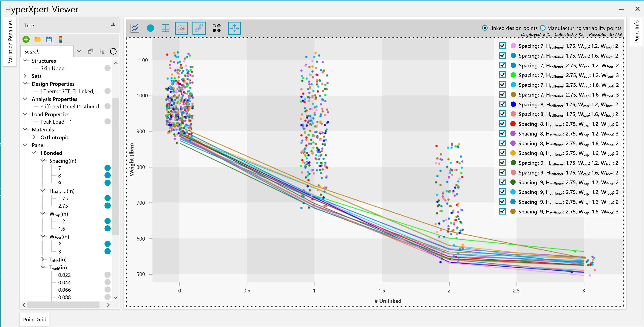
Task: Toggle teal dot for Wcap 1.6
Action: click(107, 229)
